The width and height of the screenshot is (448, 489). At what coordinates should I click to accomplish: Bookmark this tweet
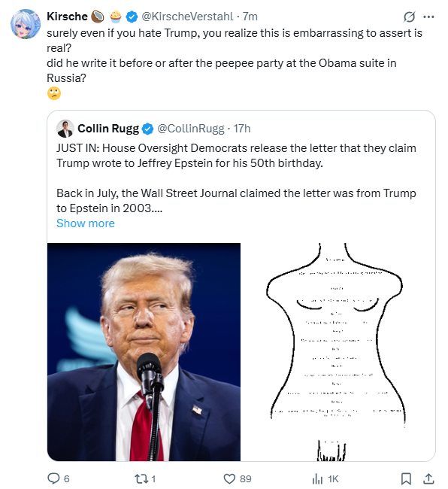[x=406, y=478]
